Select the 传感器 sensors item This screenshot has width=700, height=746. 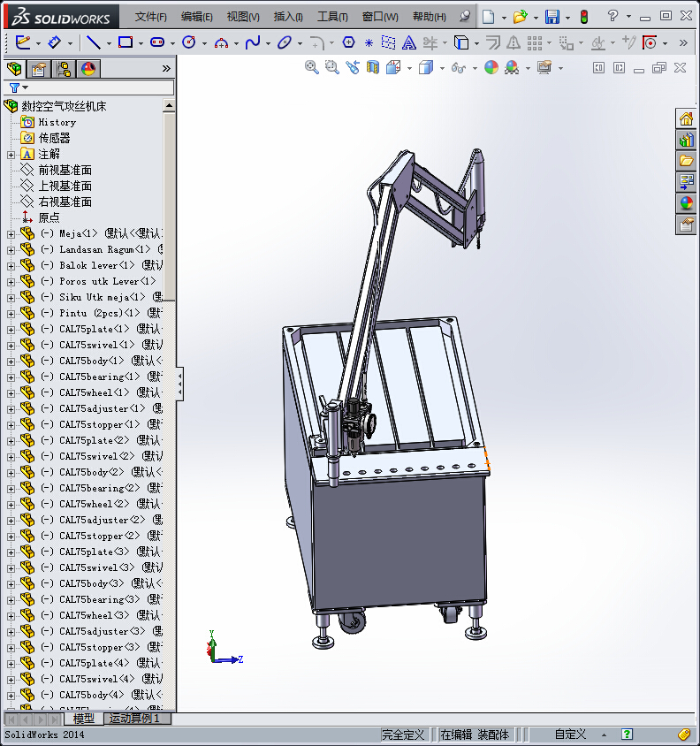54,139
